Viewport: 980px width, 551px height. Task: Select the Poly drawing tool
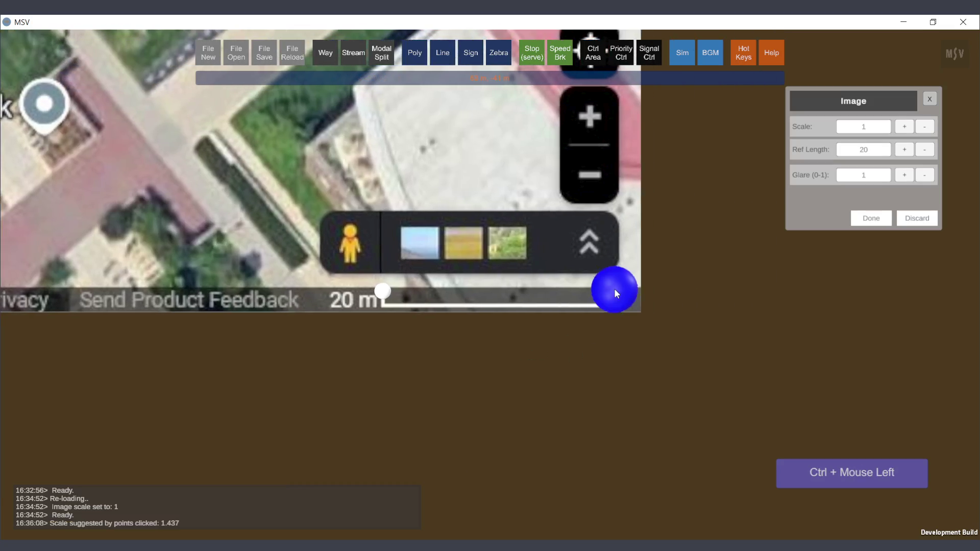pos(414,53)
